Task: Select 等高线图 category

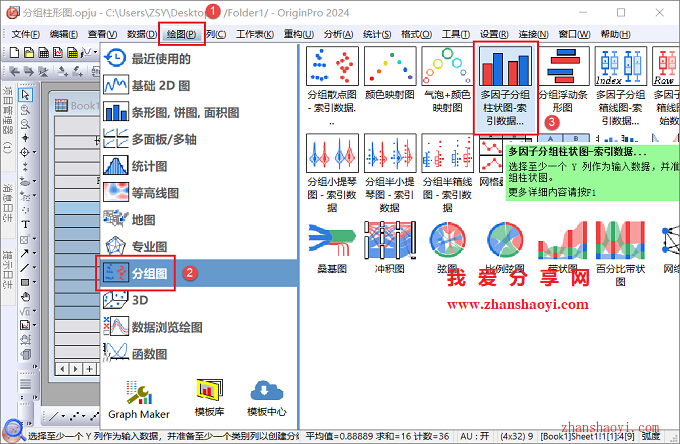Action: (x=199, y=193)
